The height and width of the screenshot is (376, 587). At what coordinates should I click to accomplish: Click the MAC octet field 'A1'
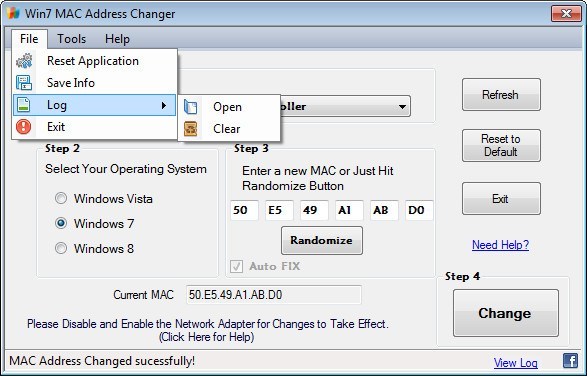pos(349,210)
